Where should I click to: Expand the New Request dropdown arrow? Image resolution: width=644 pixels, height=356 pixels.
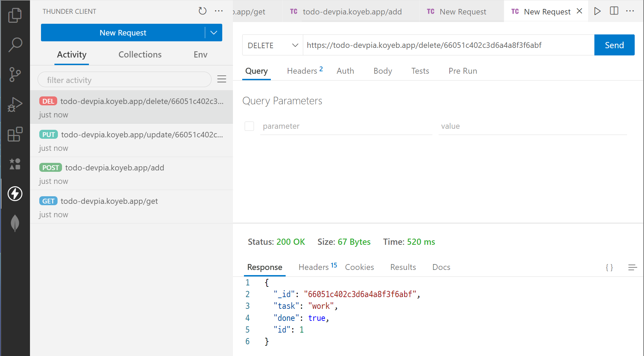(x=214, y=33)
